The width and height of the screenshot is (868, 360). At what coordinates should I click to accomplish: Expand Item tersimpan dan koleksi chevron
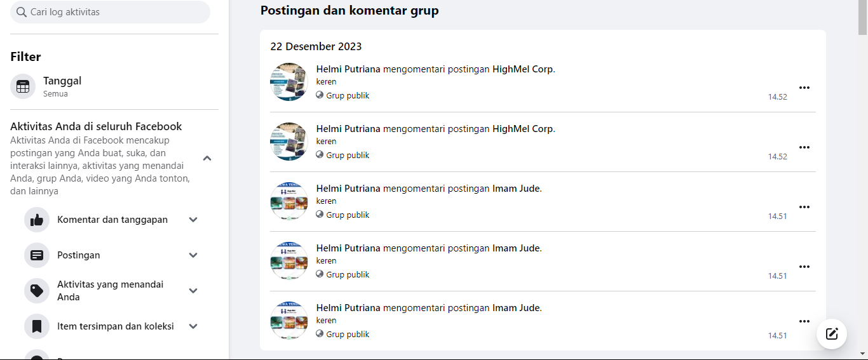click(x=194, y=326)
